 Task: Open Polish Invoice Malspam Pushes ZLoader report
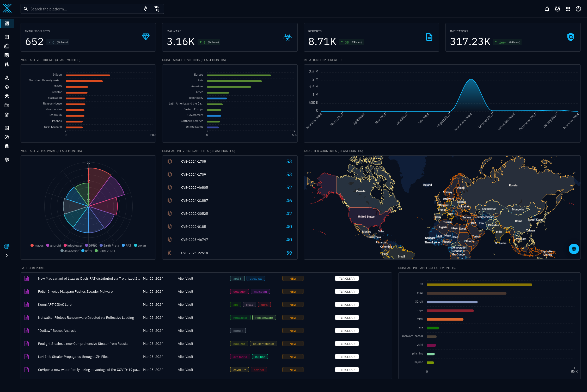click(x=206, y=291)
